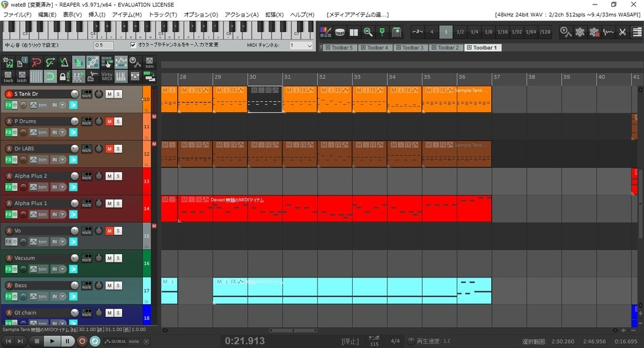644x348 pixels.
Task: Click the waveform icon in top toolbar
Action: [x=608, y=32]
